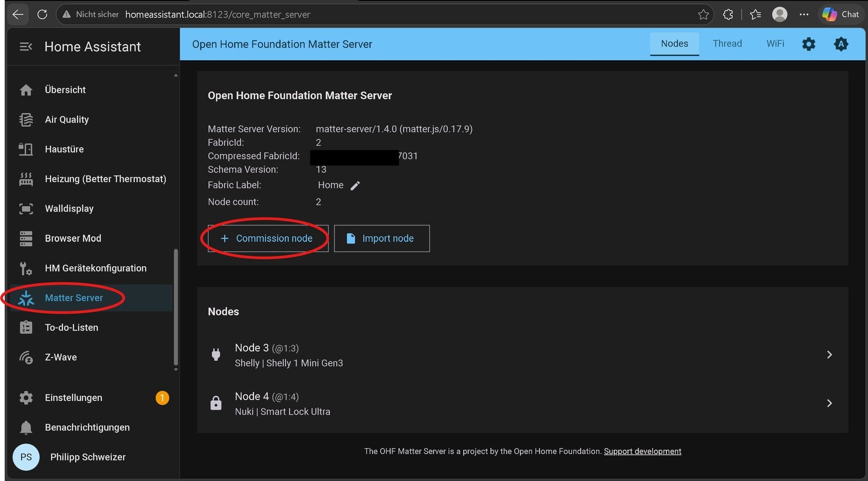Go back with the browser back arrow
Screen dimensions: 868x481
point(18,15)
